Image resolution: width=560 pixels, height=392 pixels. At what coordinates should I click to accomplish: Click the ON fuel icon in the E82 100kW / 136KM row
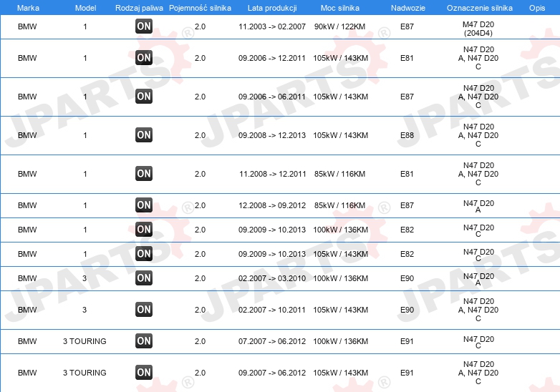point(144,230)
